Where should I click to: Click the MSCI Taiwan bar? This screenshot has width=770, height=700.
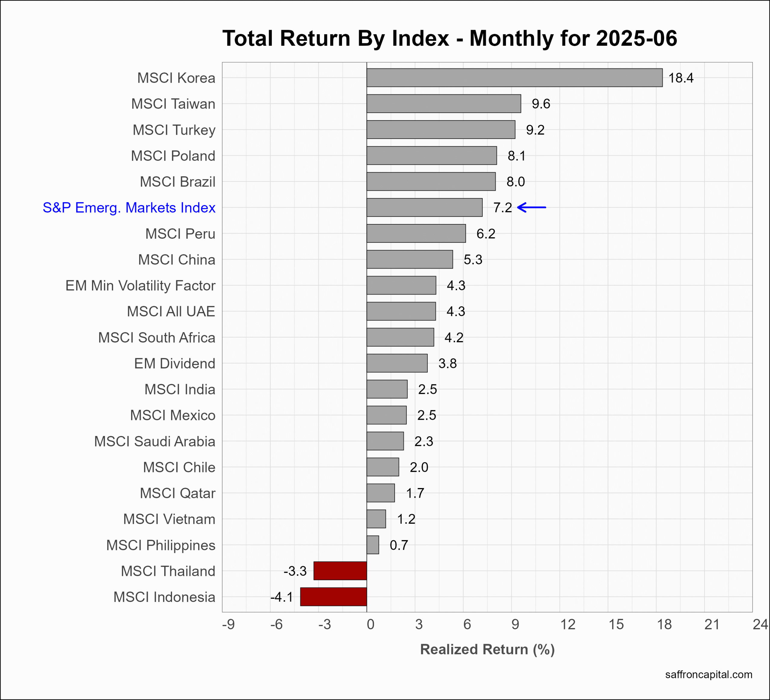pos(444,104)
